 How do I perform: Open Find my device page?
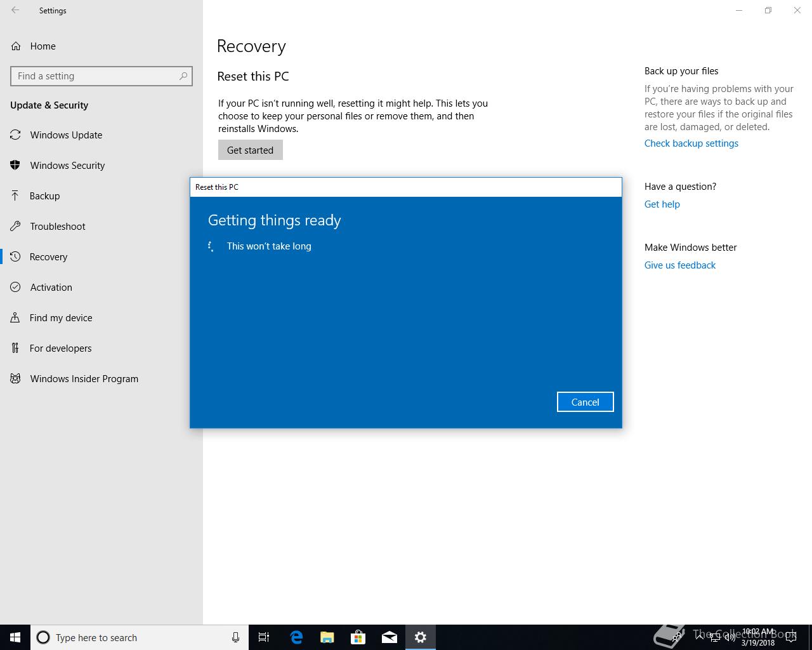[x=61, y=318]
